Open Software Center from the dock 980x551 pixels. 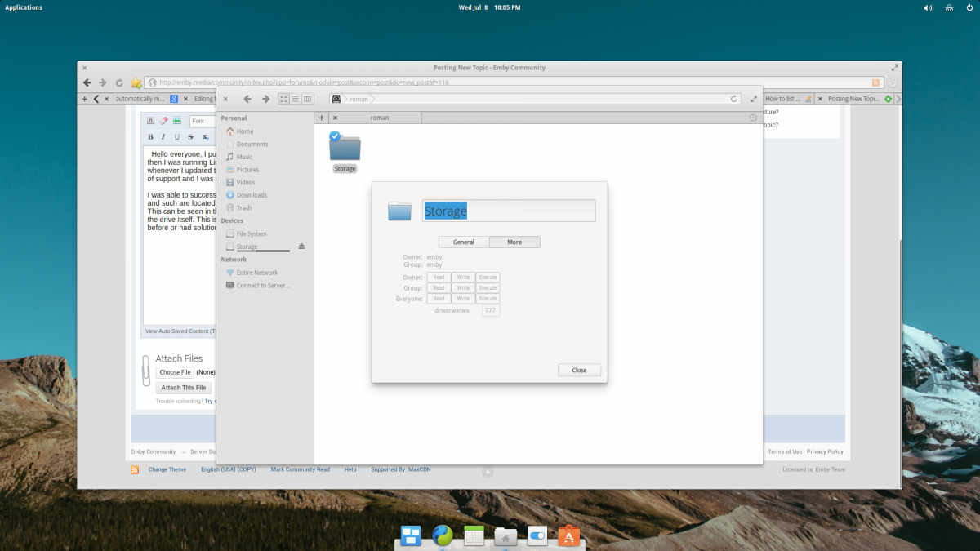coord(569,535)
